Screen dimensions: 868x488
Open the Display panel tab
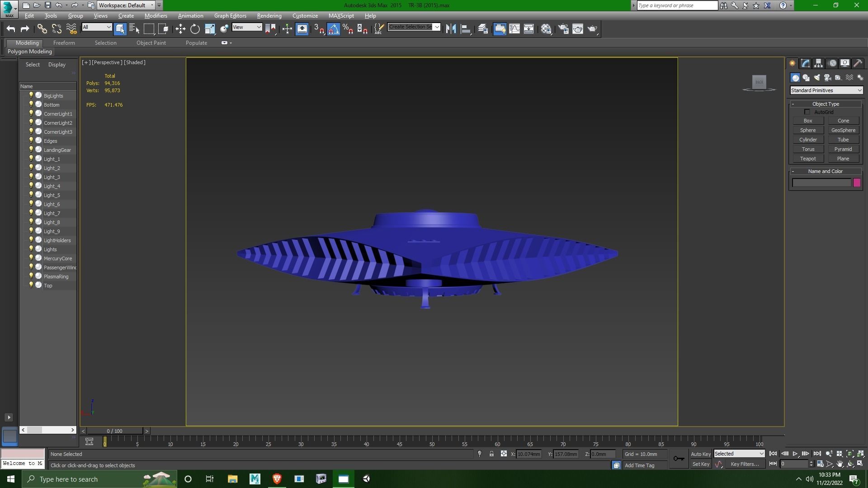pos(845,63)
